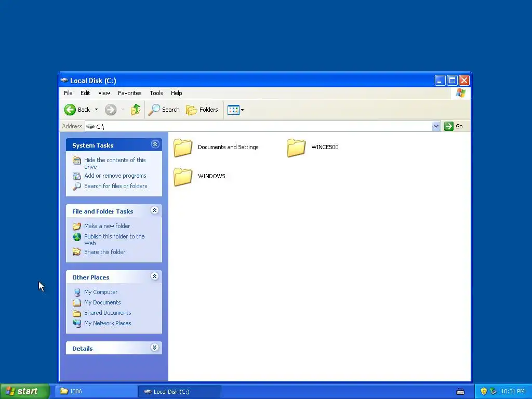Click the My Network Places link text

[108, 323]
